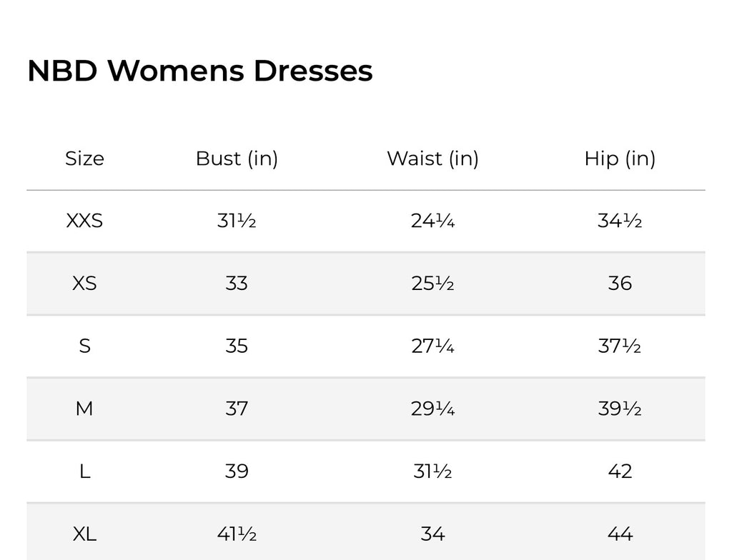
Task: Click the NBD Womens Dresses heading
Action: click(200, 71)
